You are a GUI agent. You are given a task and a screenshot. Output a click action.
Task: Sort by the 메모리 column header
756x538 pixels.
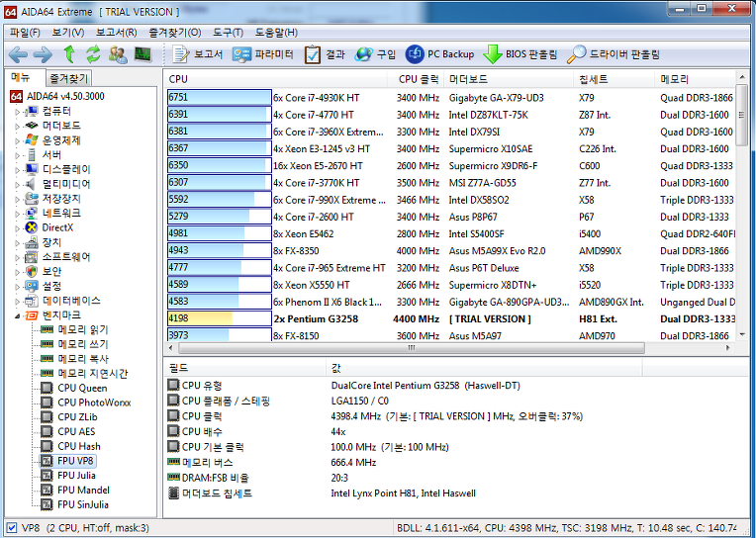click(x=696, y=79)
